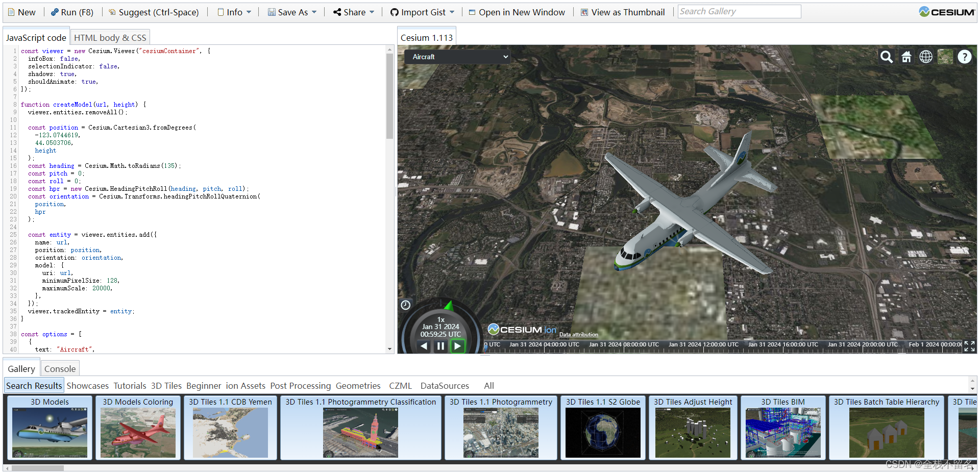Open 3D Tiles Adjust Height thumbnail
980x474 pixels.
pyautogui.click(x=693, y=428)
